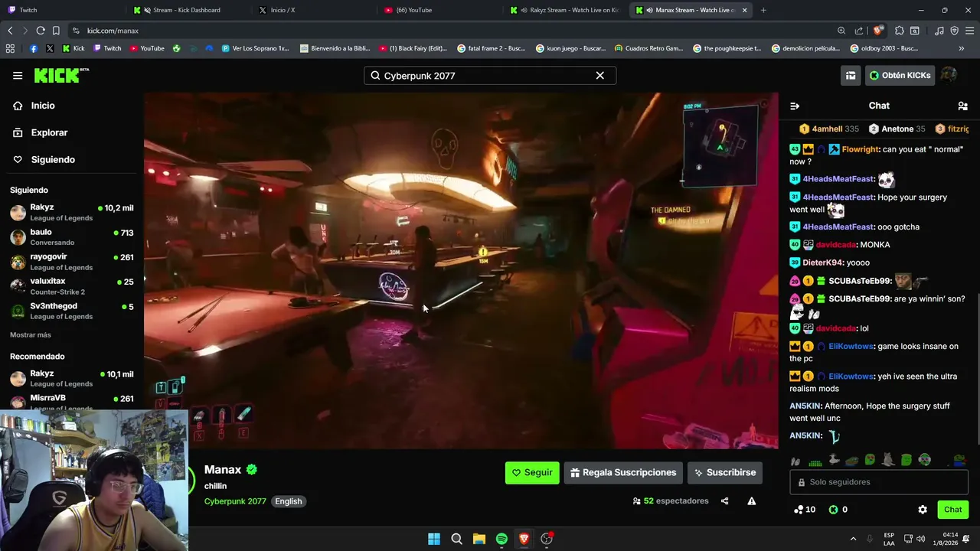
Task: Open the channel points icon showing 10
Action: pos(804,510)
